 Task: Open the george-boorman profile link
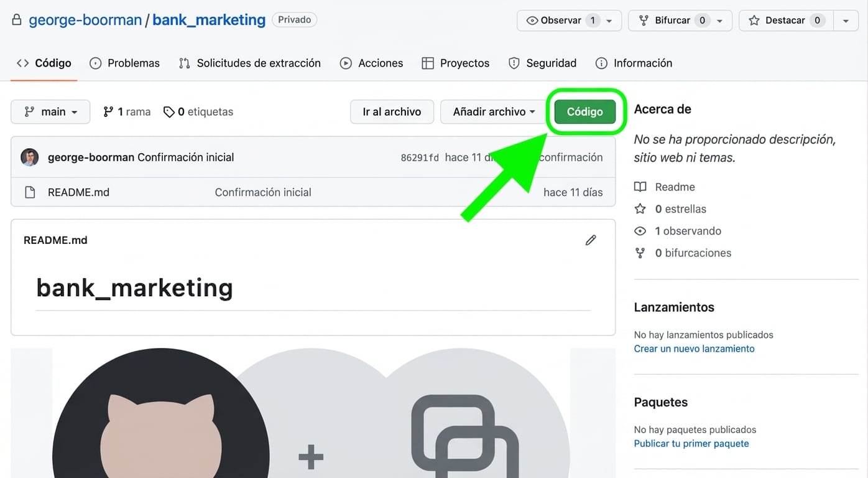coord(85,20)
